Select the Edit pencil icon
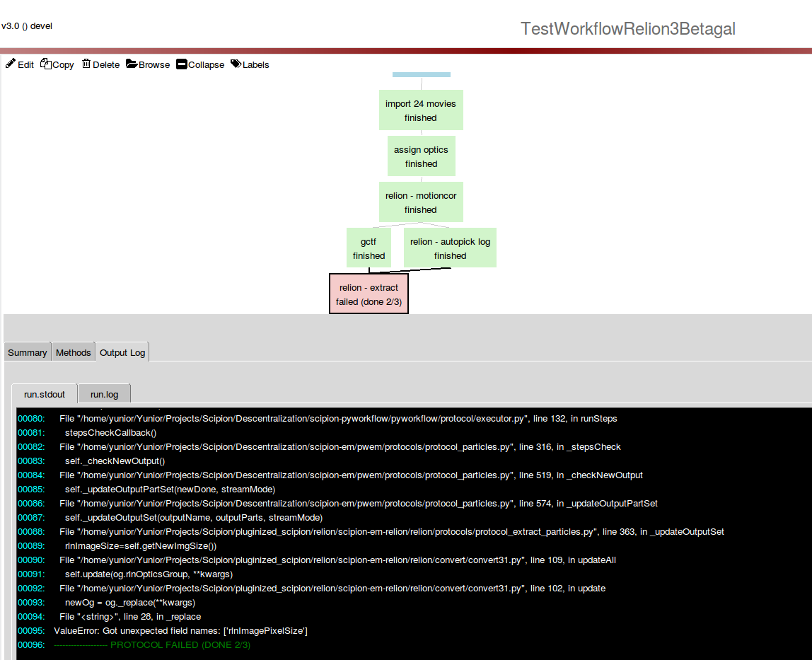Image resolution: width=812 pixels, height=660 pixels. click(x=9, y=64)
